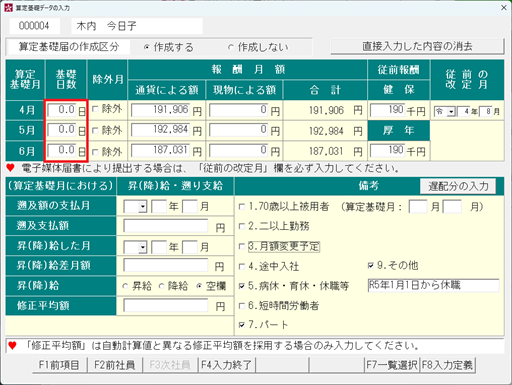This screenshot has height=385, width=512.
Task: Click F7一覧選択 button
Action: click(x=392, y=365)
